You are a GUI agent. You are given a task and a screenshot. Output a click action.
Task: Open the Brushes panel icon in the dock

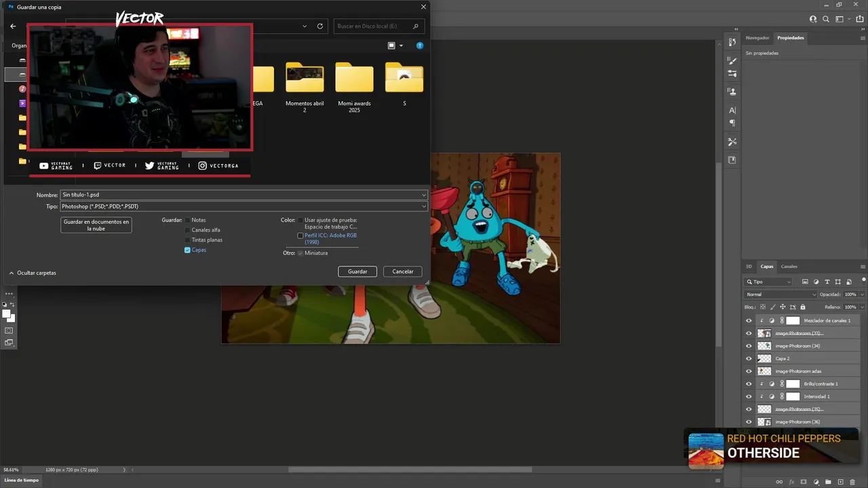(732, 61)
